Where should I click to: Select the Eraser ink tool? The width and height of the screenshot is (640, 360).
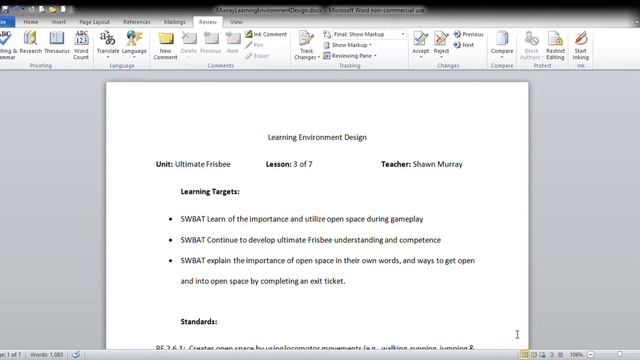(257, 56)
